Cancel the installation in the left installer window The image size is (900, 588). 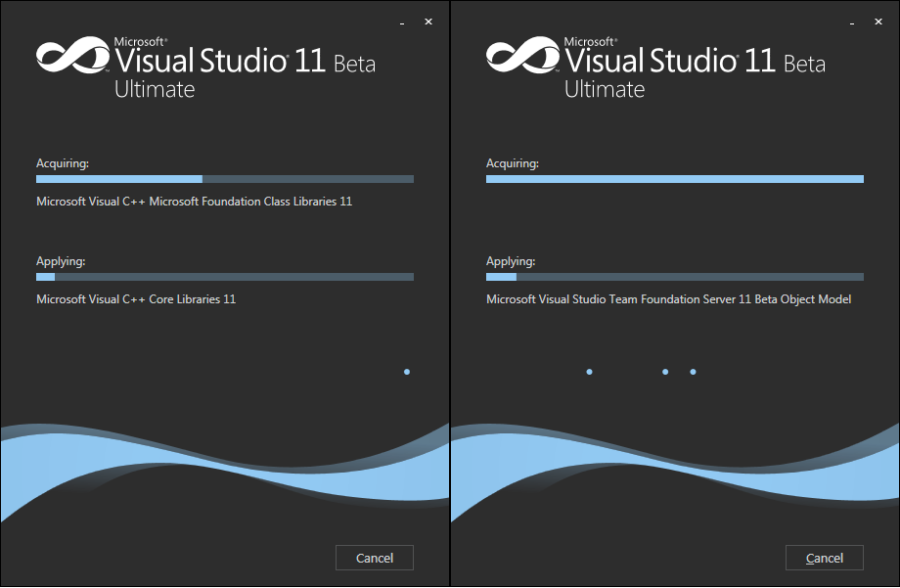tap(375, 558)
